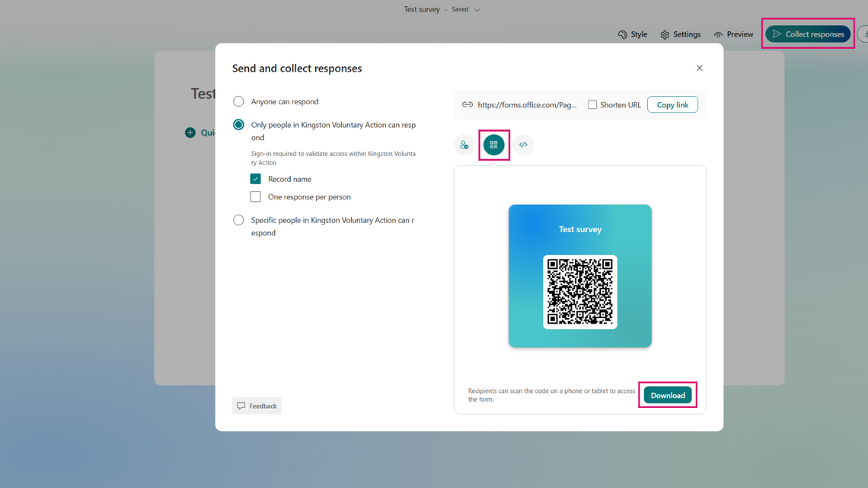Click the Collect responses button
Image resolution: width=868 pixels, height=488 pixels.
pyautogui.click(x=808, y=33)
